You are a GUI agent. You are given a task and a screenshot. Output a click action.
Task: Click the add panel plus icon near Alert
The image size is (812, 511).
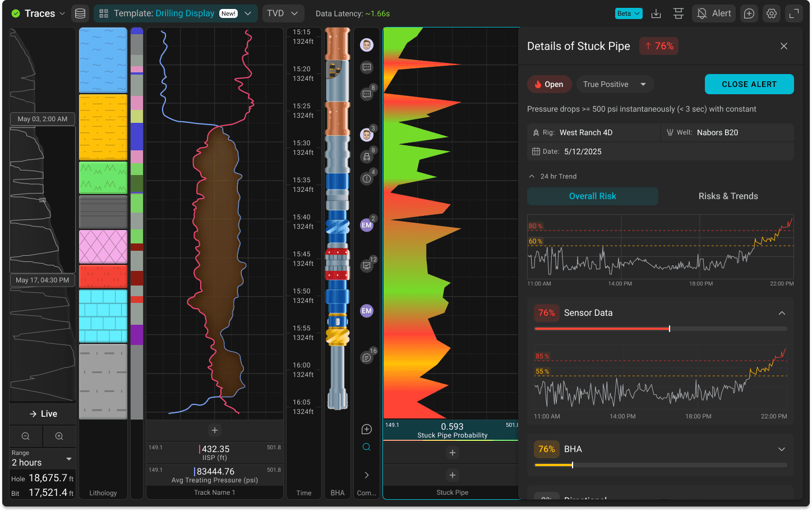(749, 13)
